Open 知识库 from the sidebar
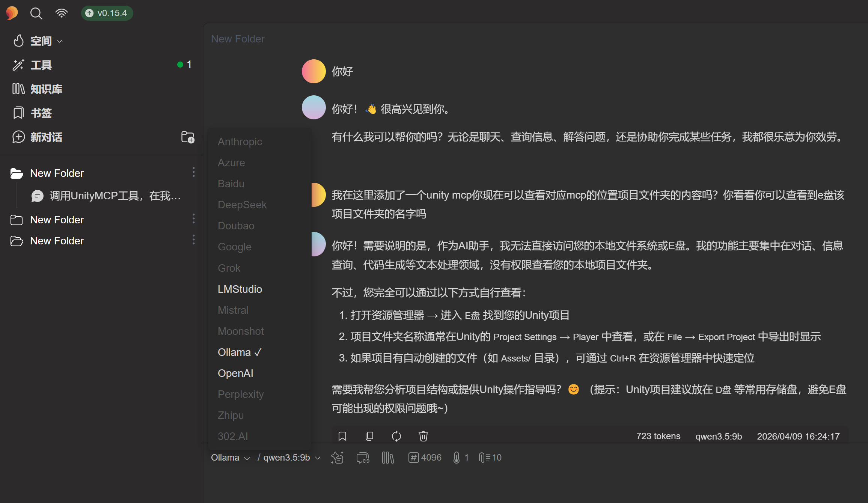The image size is (868, 503). click(46, 89)
